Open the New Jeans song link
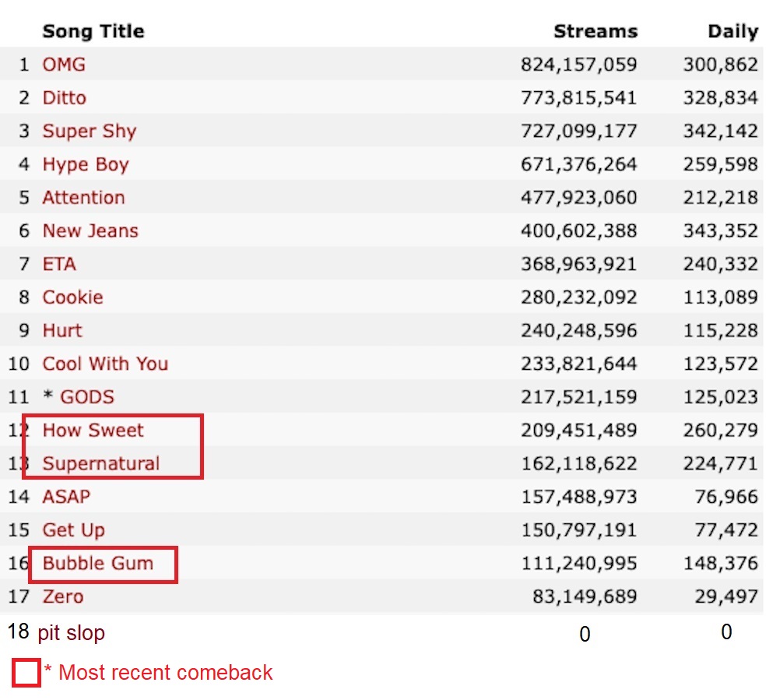 (90, 230)
